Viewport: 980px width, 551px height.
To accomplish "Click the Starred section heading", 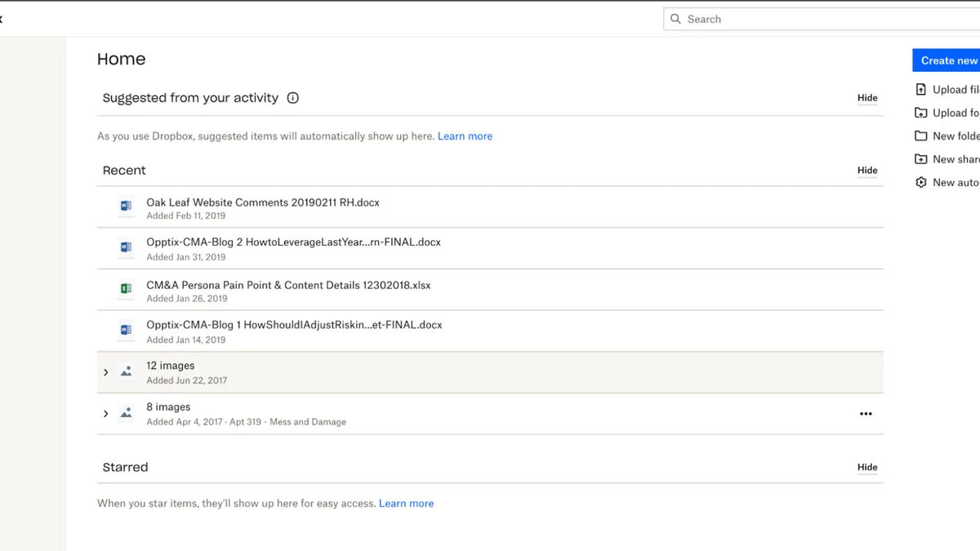I will click(x=125, y=468).
